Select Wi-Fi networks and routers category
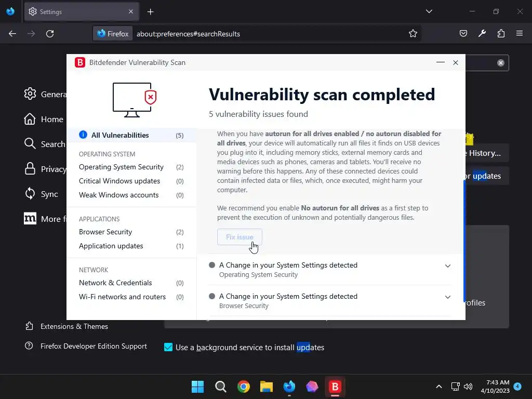The width and height of the screenshot is (532, 399). (131, 297)
